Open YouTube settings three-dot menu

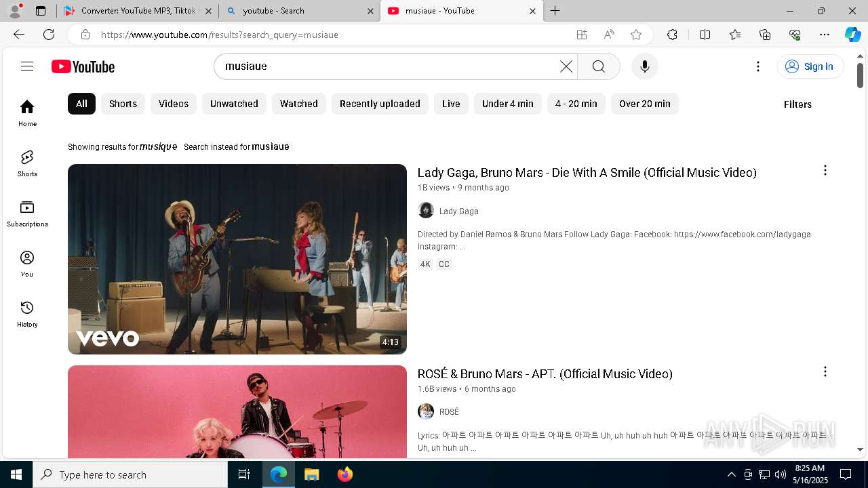[x=758, y=66]
